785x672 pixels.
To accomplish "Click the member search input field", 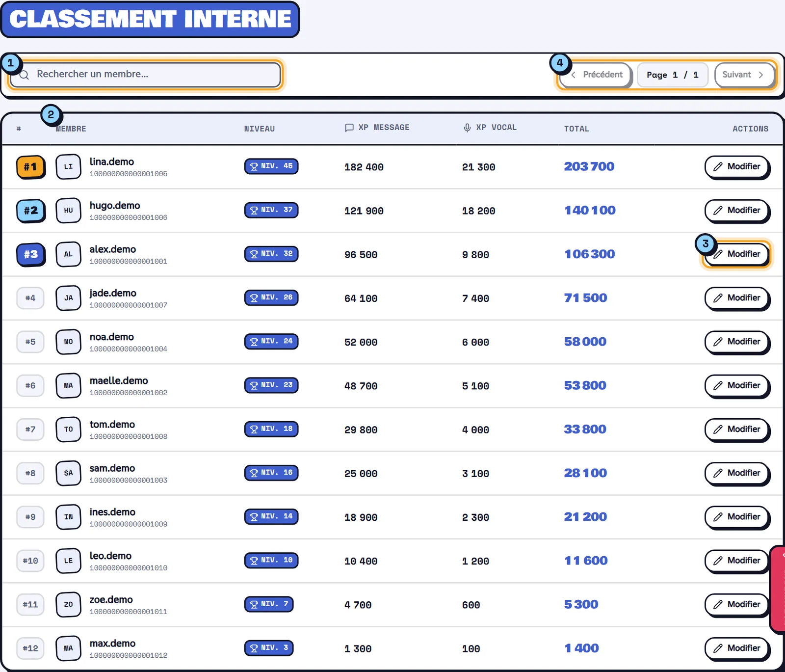I will (x=145, y=75).
